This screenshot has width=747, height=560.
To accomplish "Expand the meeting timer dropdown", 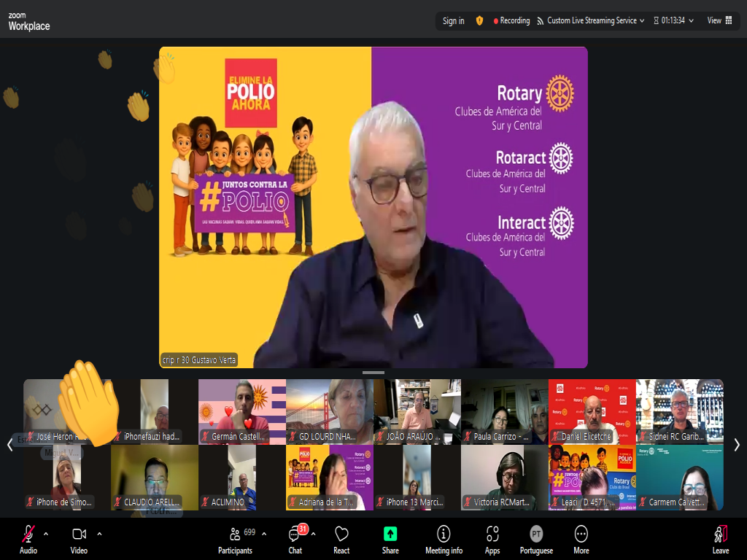I will pos(691,20).
